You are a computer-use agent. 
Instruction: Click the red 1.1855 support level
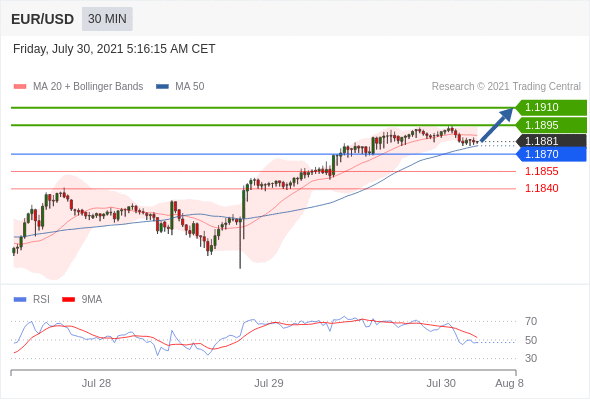(541, 172)
